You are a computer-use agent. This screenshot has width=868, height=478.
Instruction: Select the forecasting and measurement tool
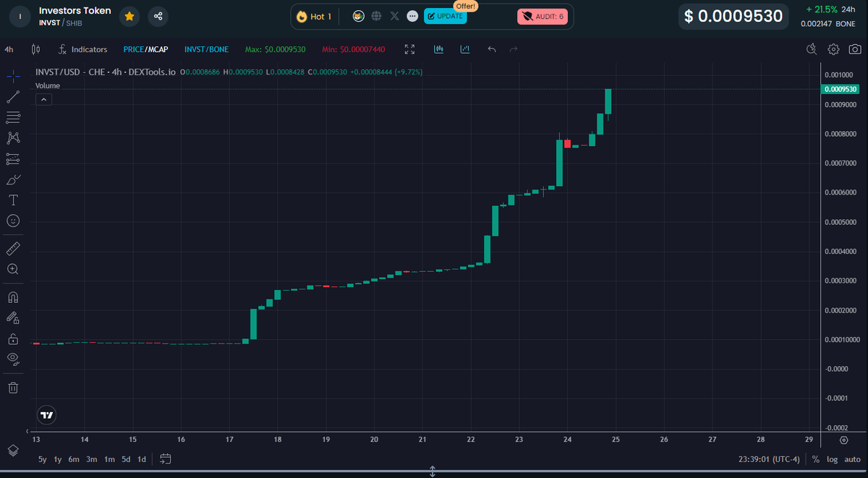[x=13, y=158]
